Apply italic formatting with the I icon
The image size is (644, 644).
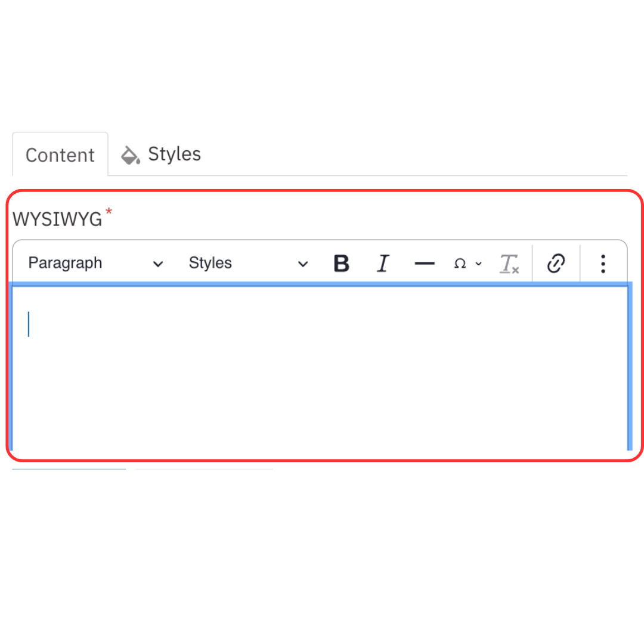[x=382, y=264]
